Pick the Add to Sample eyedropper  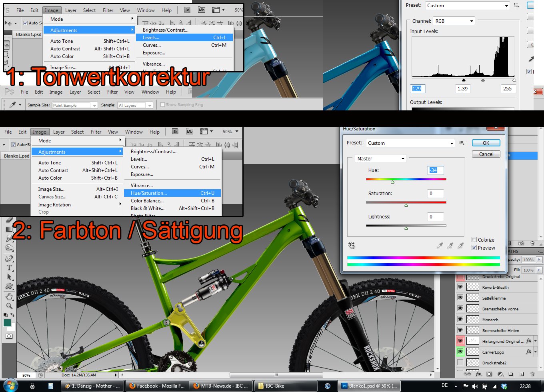coord(450,246)
